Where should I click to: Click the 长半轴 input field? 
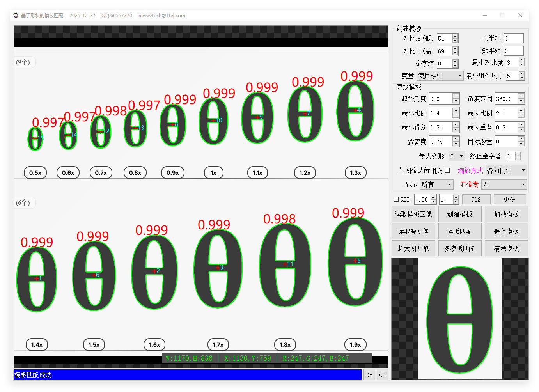[x=513, y=38]
